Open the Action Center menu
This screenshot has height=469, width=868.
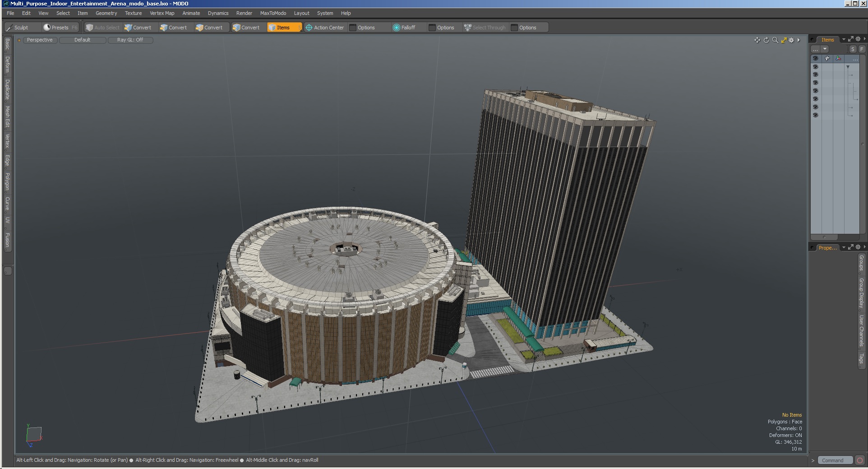tap(325, 28)
